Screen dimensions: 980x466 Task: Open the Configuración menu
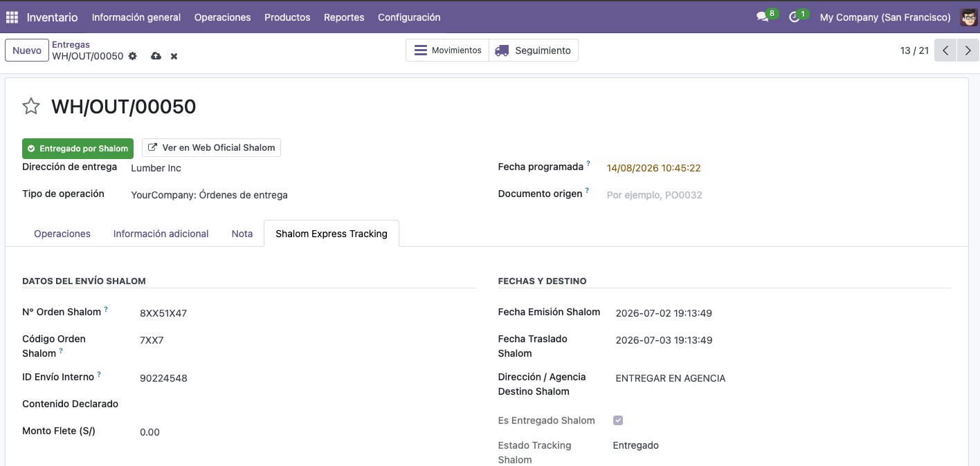coord(409,17)
